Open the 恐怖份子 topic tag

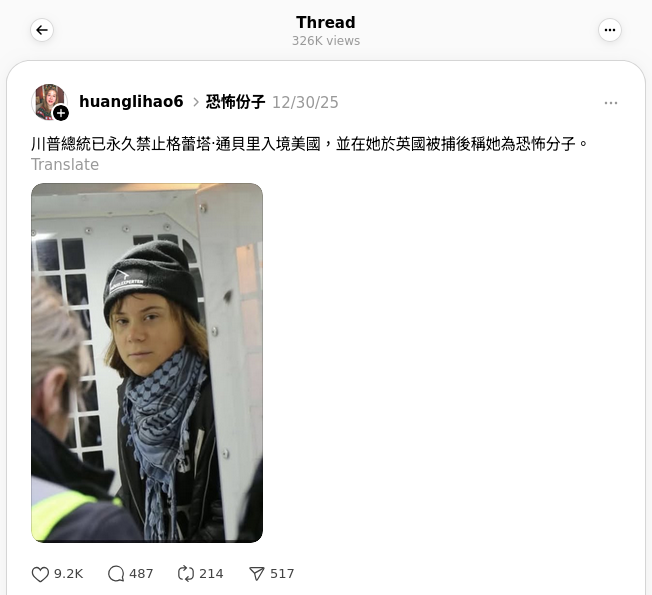click(x=235, y=102)
